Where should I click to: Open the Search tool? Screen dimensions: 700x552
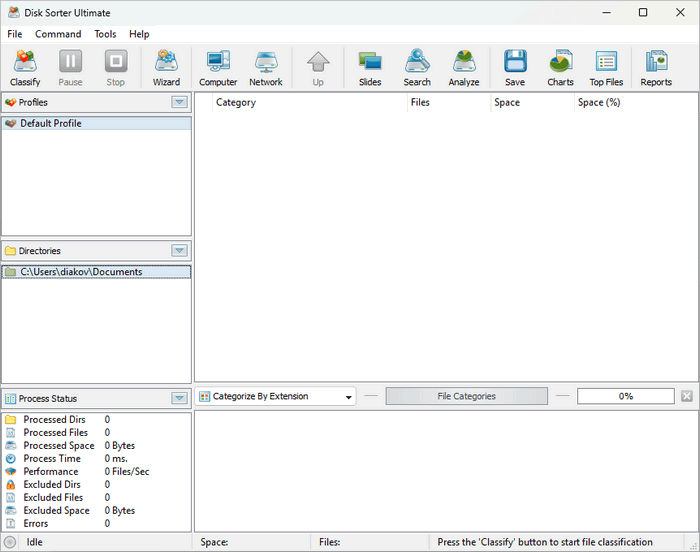417,61
